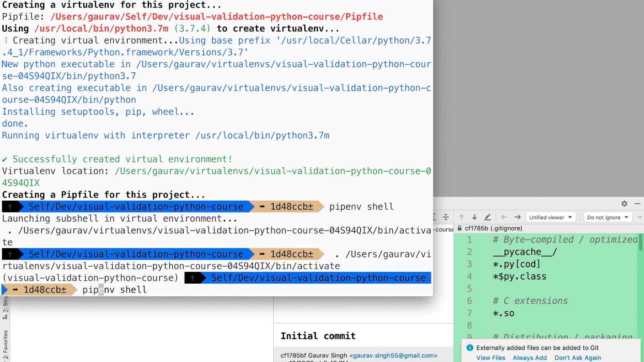Hide the diff panel with minimize dash

[x=637, y=204]
